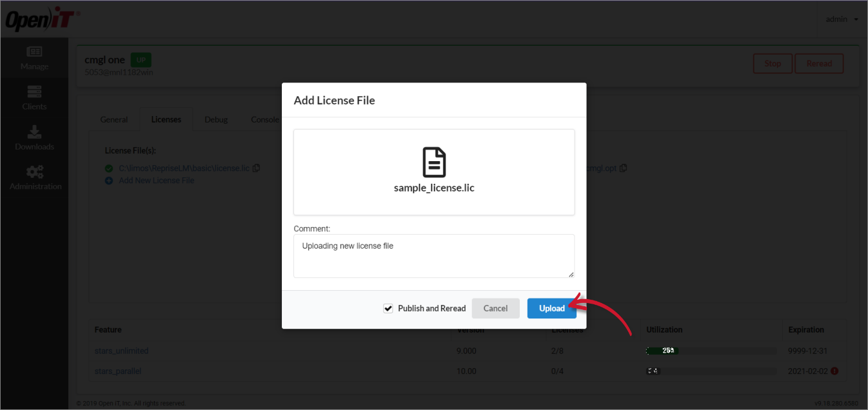Click the green check icon beside license.lic
The width and height of the screenshot is (868, 410).
pos(108,168)
